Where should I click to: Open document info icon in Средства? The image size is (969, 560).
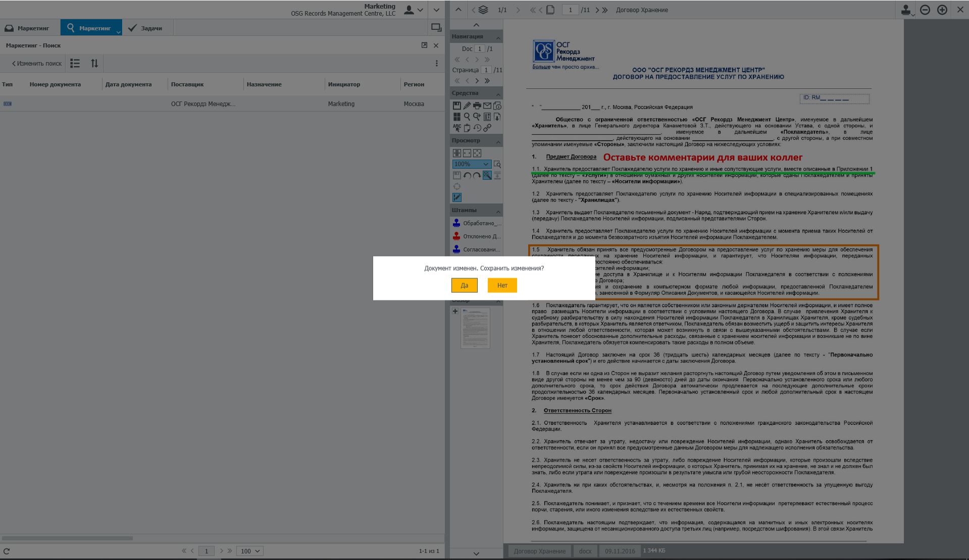497,106
